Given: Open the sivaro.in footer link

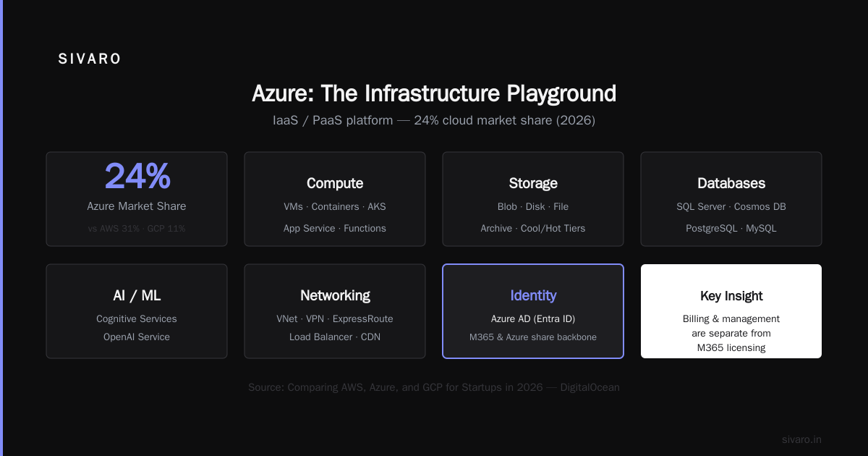Looking at the screenshot, I should (801, 439).
